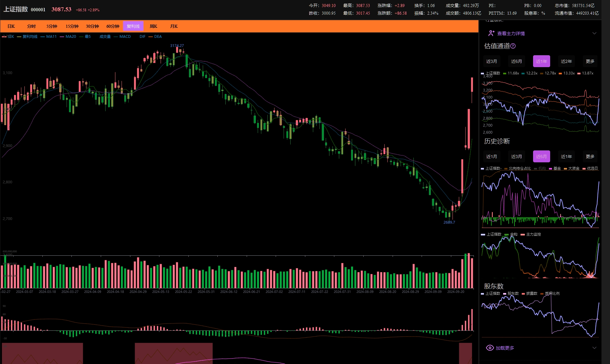The height and width of the screenshot is (364, 610).
Task: Click the pink 13.87x legend swatch
Action: tap(579, 74)
